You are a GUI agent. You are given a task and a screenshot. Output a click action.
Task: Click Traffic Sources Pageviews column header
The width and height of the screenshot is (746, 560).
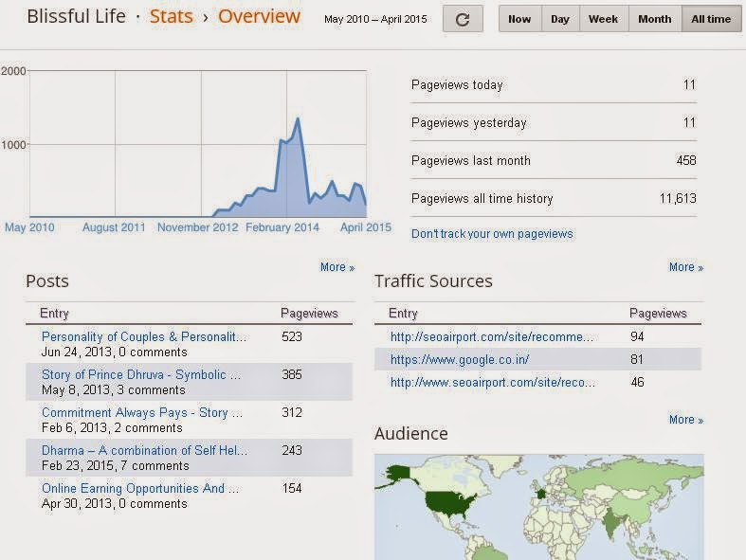[658, 314]
